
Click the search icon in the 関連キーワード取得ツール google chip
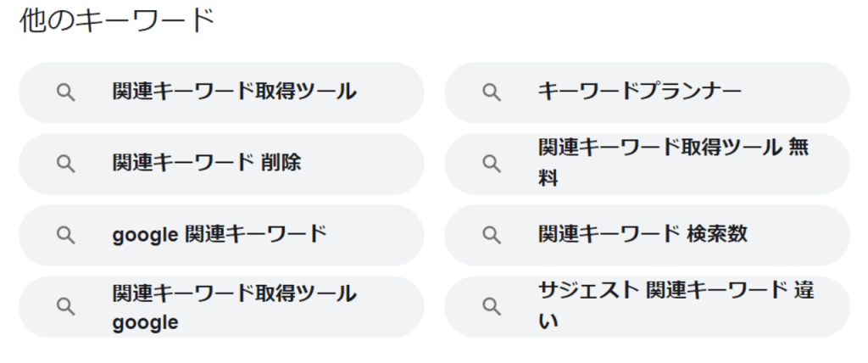66,306
